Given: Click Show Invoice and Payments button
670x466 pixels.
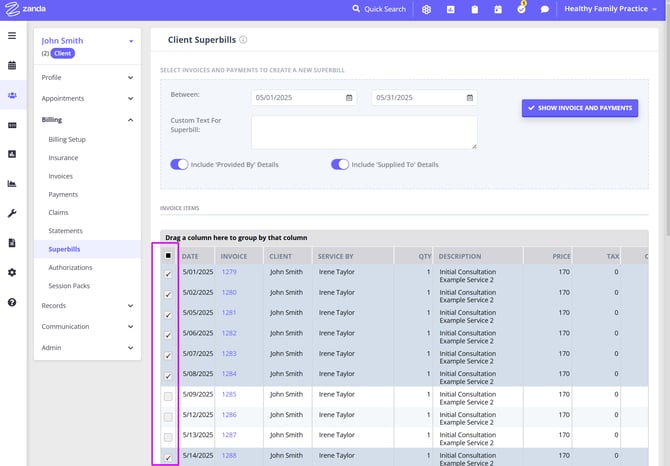Looking at the screenshot, I should 579,108.
